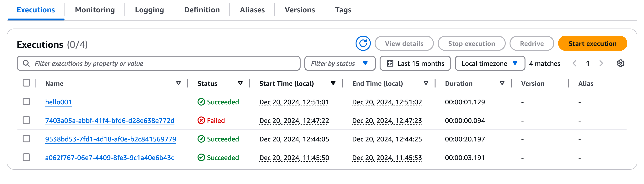Open the Local timezone dropdown

pos(490,63)
